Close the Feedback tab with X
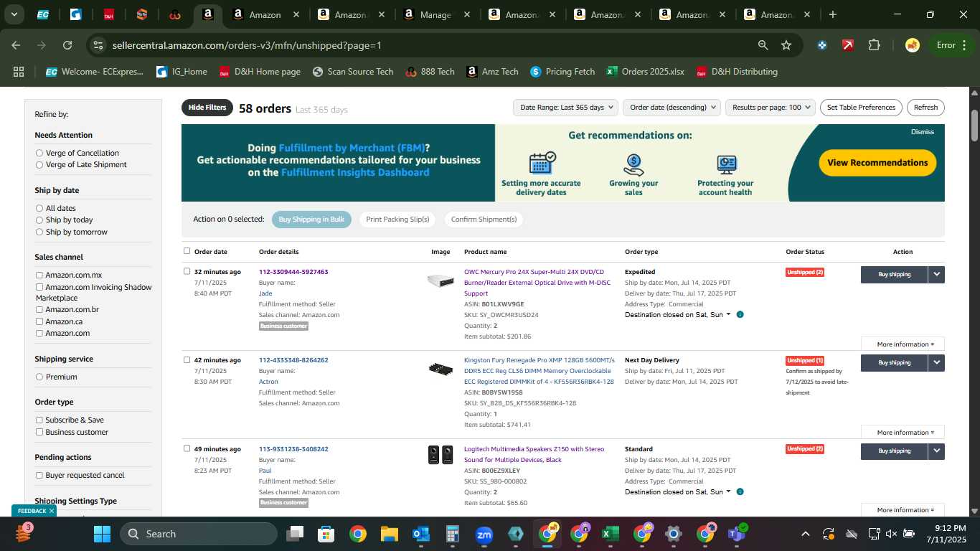Screen dimensions: 980x551 click(52, 511)
